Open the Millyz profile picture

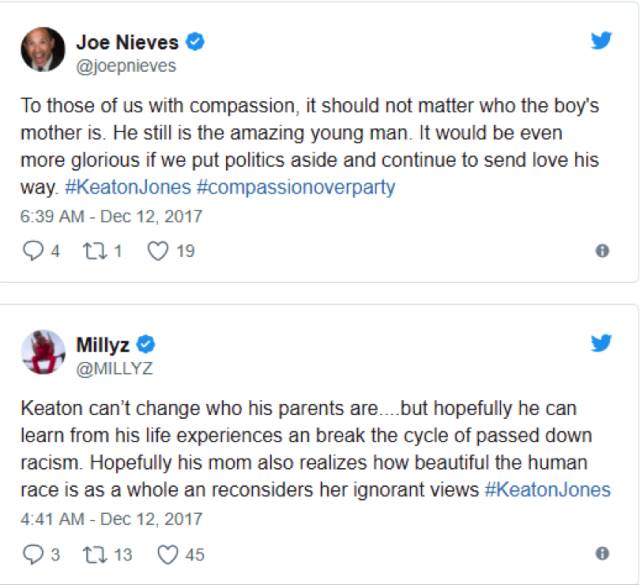(43, 352)
